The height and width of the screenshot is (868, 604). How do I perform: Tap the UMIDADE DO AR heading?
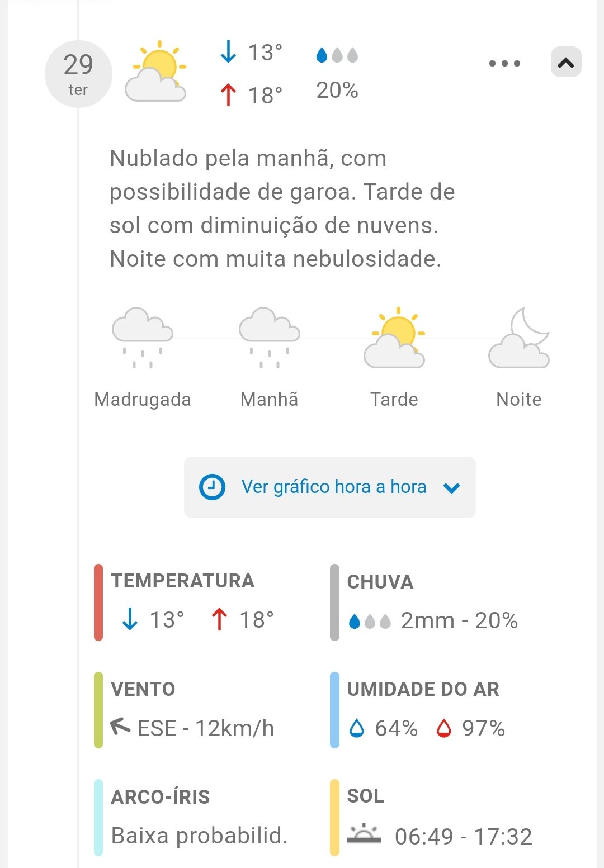[x=423, y=689]
